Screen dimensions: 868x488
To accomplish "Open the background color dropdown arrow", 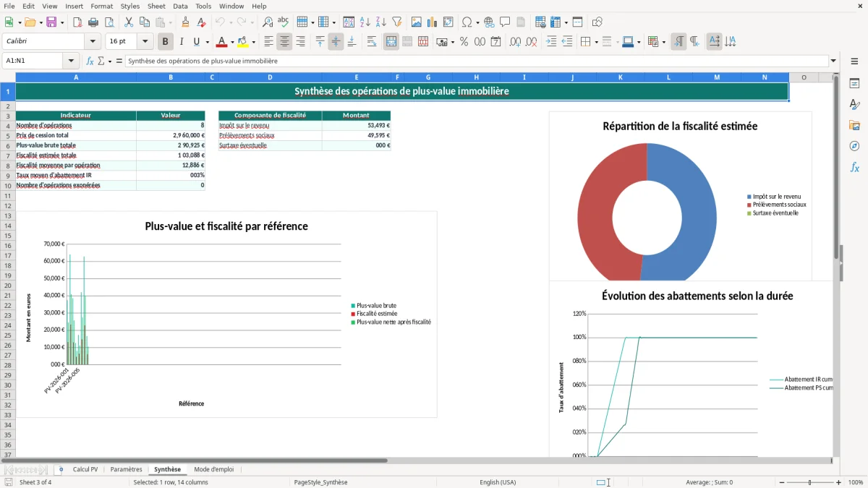I will (x=253, y=42).
